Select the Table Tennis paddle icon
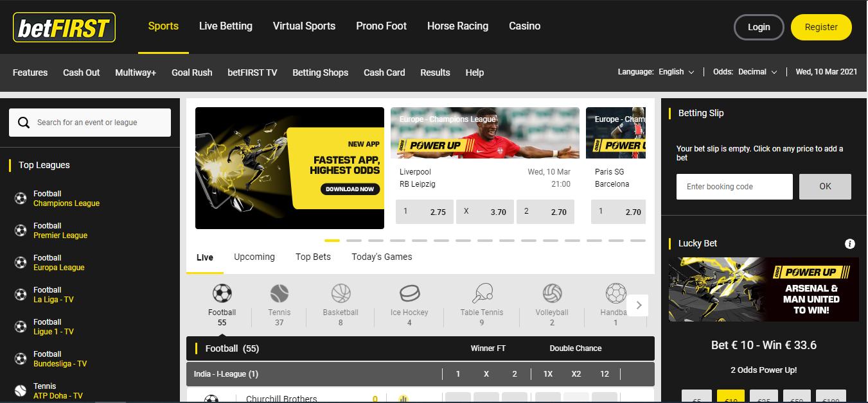 point(482,294)
